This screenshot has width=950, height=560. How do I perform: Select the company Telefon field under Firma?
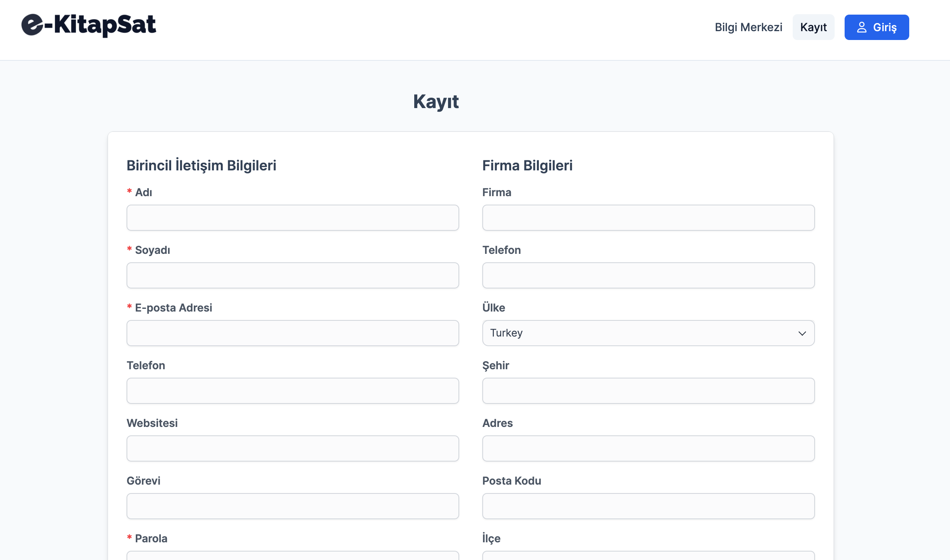pyautogui.click(x=648, y=275)
